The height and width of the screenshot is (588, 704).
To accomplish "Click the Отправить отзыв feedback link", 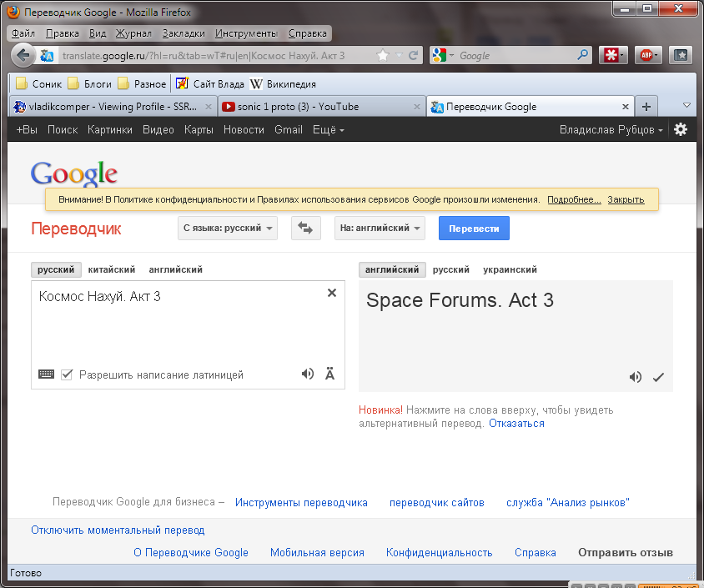I will 626,552.
